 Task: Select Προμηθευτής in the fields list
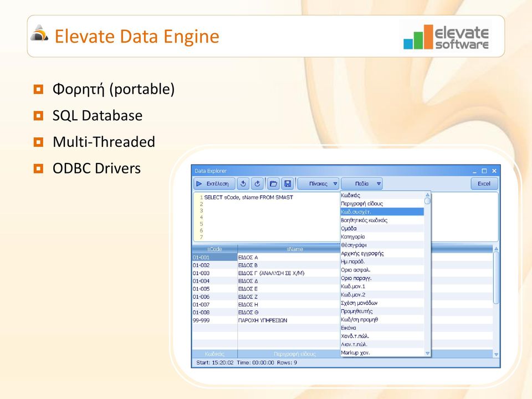pos(382,311)
